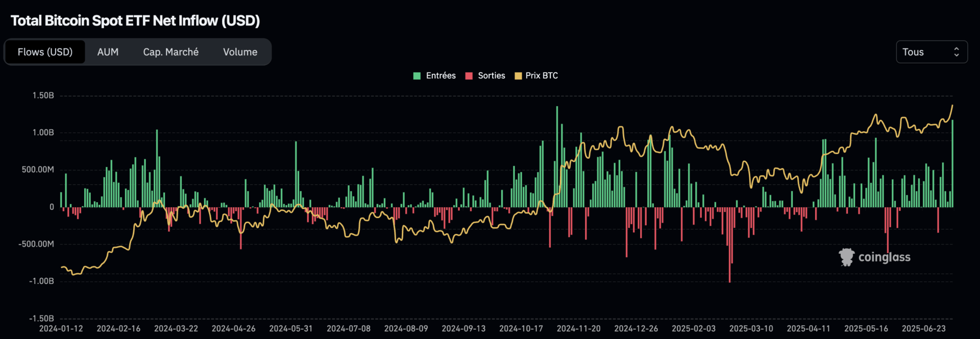The height and width of the screenshot is (339, 980).
Task: Show the Volume tab
Action: pyautogui.click(x=240, y=52)
